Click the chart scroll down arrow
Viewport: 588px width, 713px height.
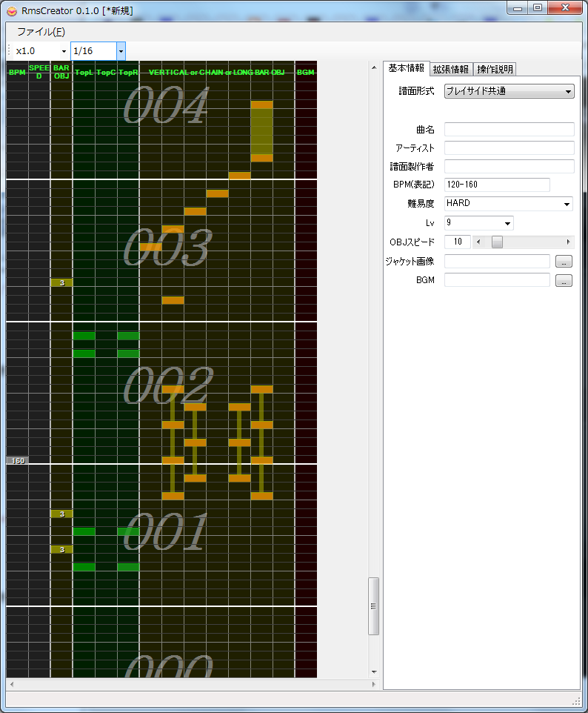374,672
